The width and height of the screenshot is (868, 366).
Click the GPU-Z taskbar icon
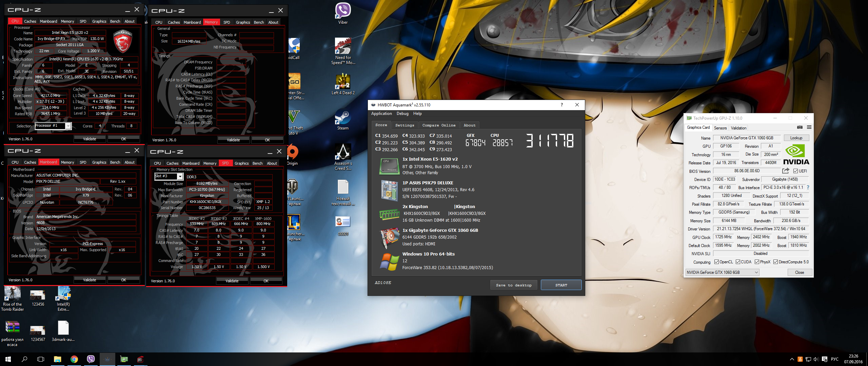[124, 359]
